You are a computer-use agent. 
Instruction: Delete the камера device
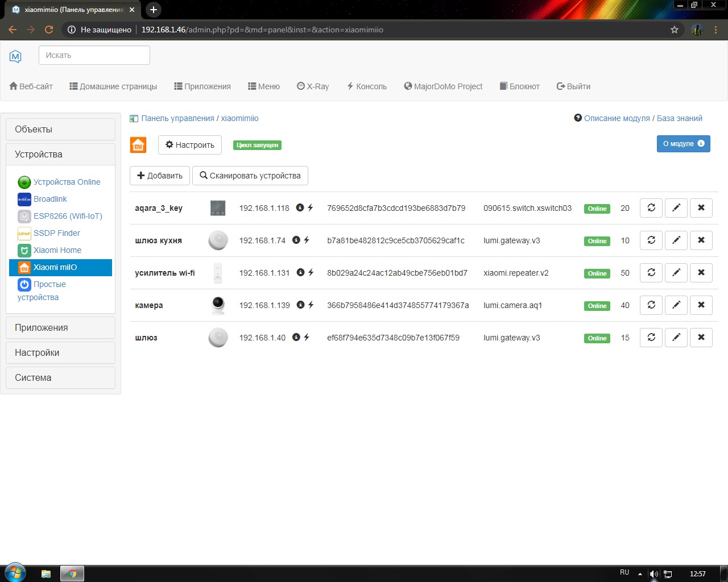(x=701, y=305)
